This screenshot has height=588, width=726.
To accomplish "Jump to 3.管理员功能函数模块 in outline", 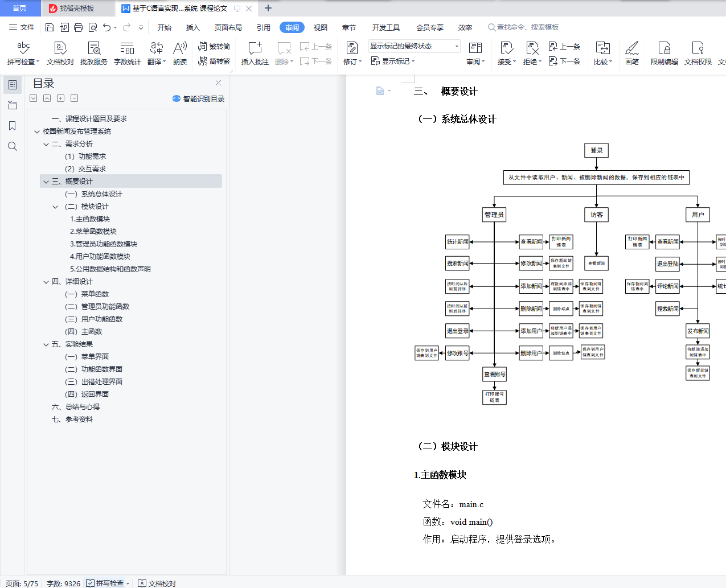I will tap(104, 244).
